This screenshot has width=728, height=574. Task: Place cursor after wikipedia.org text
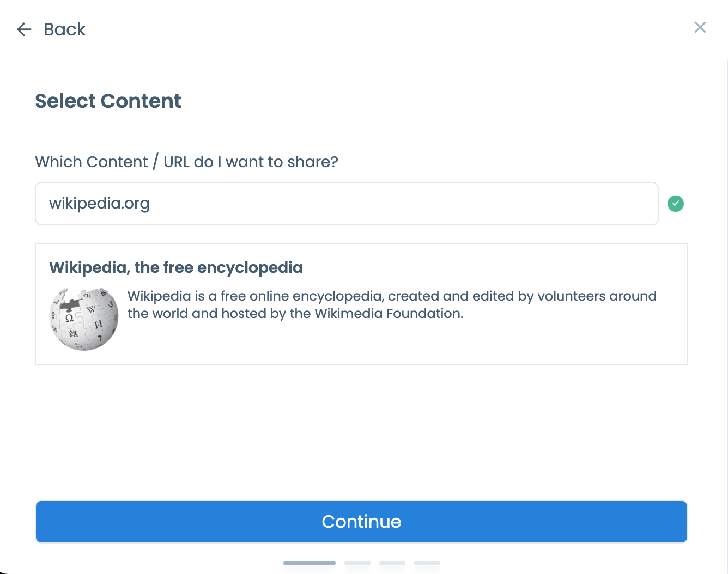pos(151,204)
